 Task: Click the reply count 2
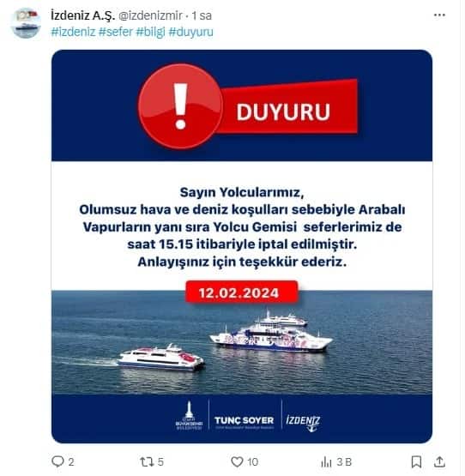pyautogui.click(x=71, y=462)
